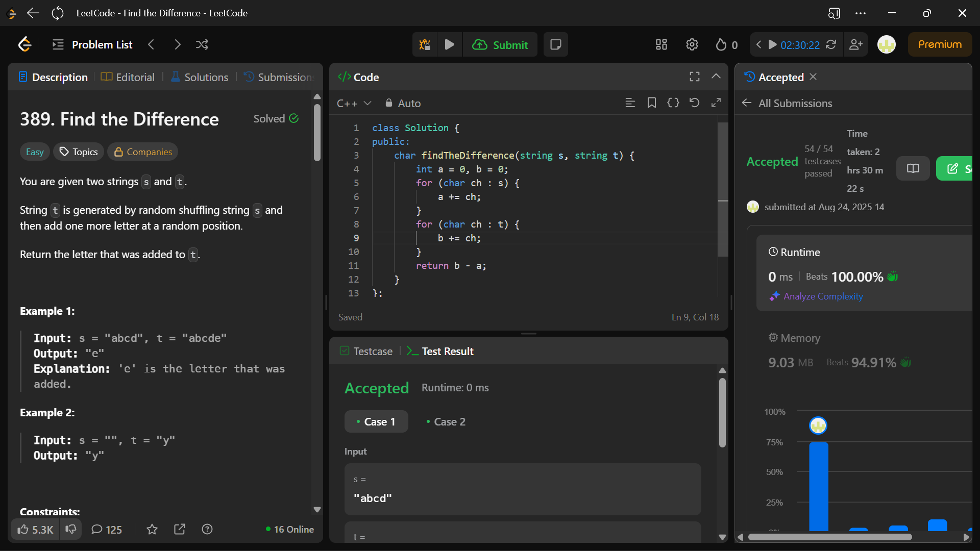The image size is (980, 551).
Task: Pick a random problem with shuffle icon
Action: coord(202,45)
